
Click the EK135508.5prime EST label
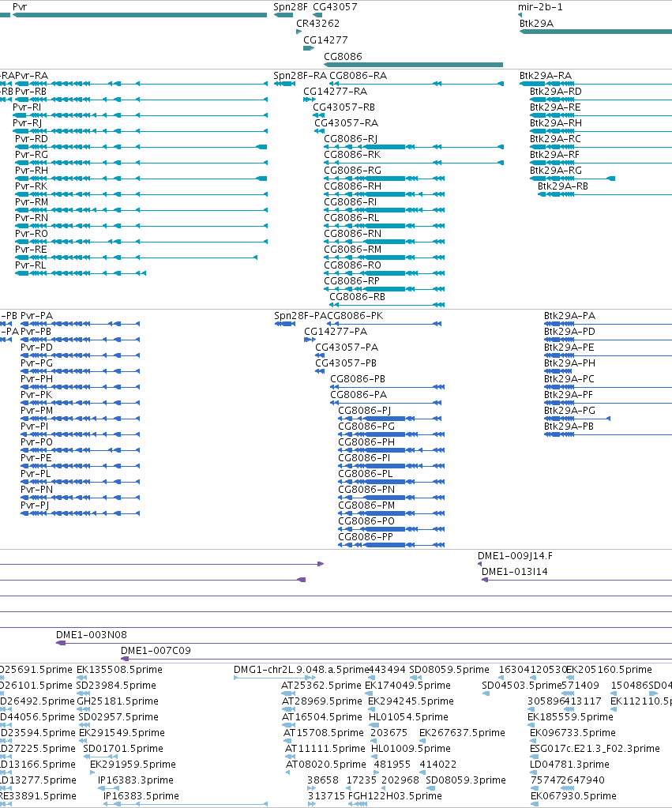tap(119, 670)
